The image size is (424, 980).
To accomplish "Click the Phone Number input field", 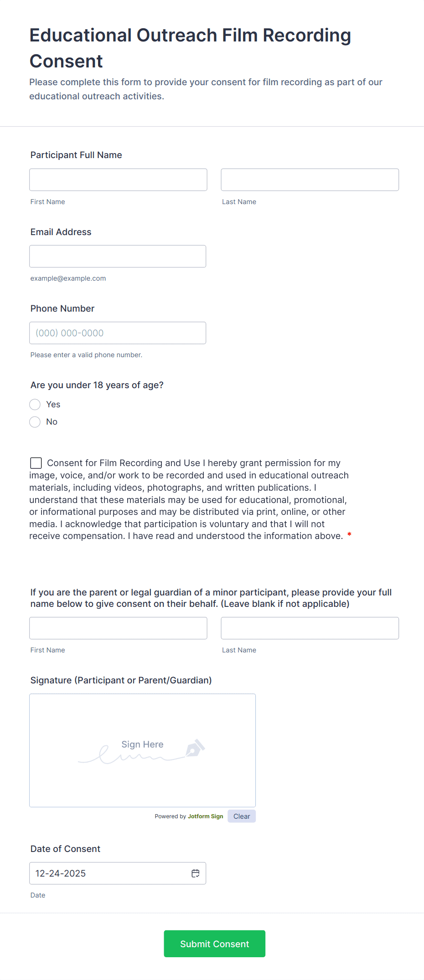I will click(x=118, y=333).
